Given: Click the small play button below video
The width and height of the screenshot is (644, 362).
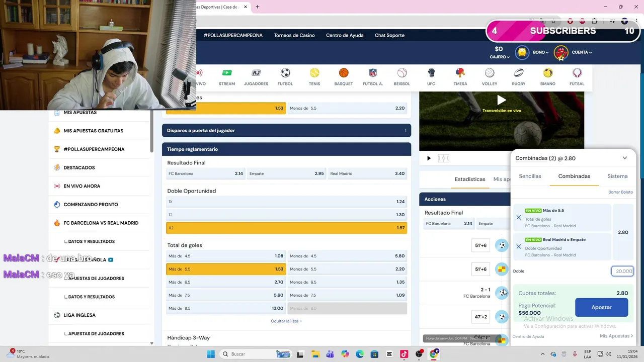Looking at the screenshot, I should click(x=429, y=158).
